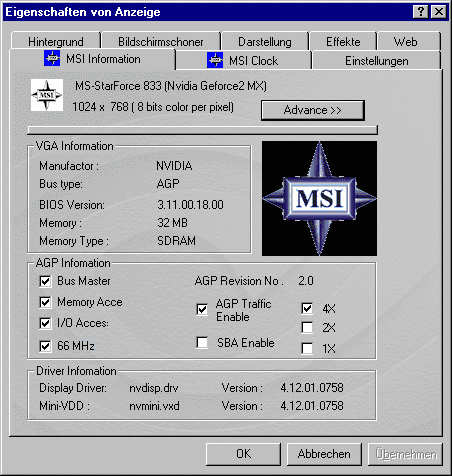Expand options with the Advance >> button
453x476 pixels.
pyautogui.click(x=313, y=110)
